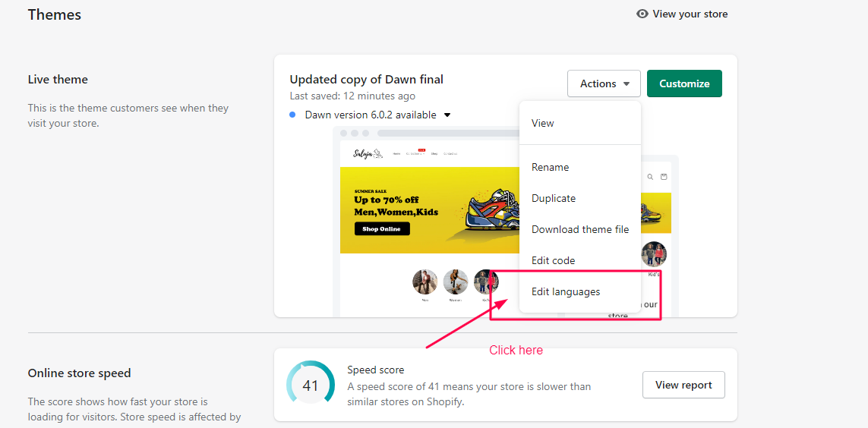Select View from the Actions menu
This screenshot has height=428, width=868.
pos(543,123)
